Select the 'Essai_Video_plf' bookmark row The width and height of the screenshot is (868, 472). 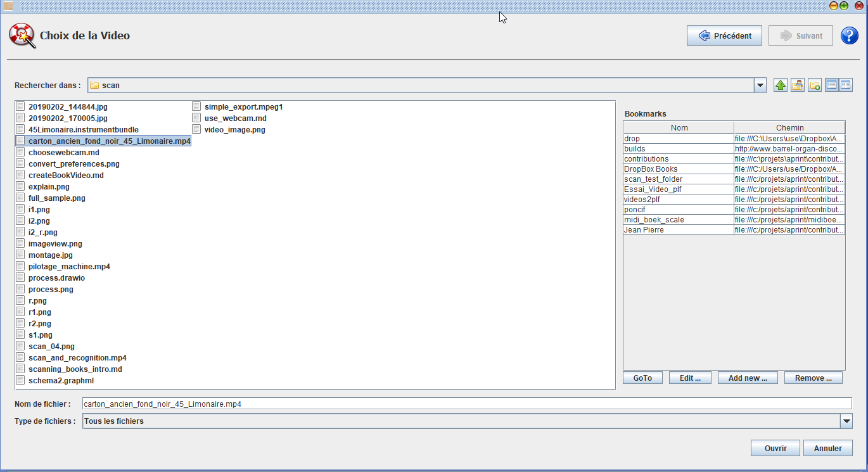point(679,189)
